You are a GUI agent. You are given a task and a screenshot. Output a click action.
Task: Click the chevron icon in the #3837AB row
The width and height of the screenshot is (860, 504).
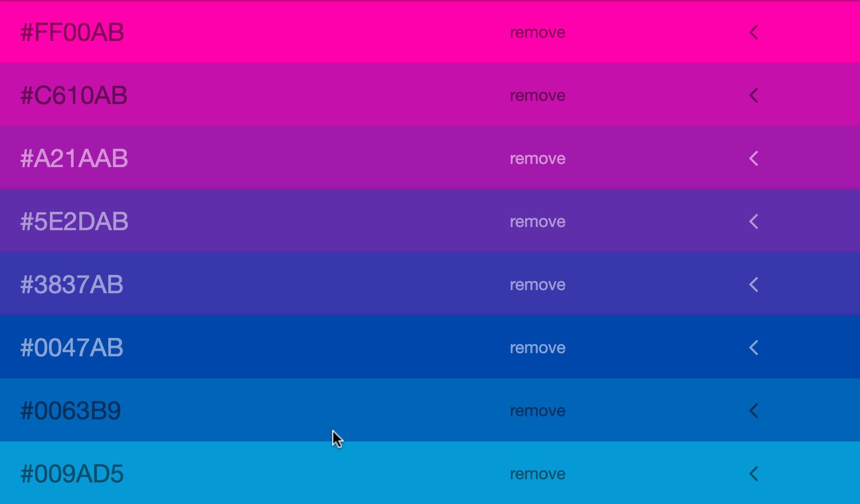pyautogui.click(x=753, y=285)
